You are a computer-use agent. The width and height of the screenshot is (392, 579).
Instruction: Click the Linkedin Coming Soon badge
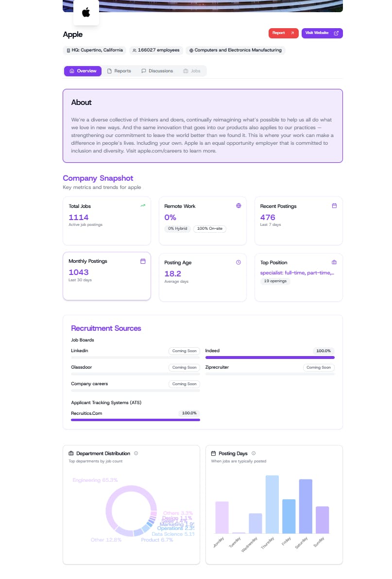click(184, 351)
